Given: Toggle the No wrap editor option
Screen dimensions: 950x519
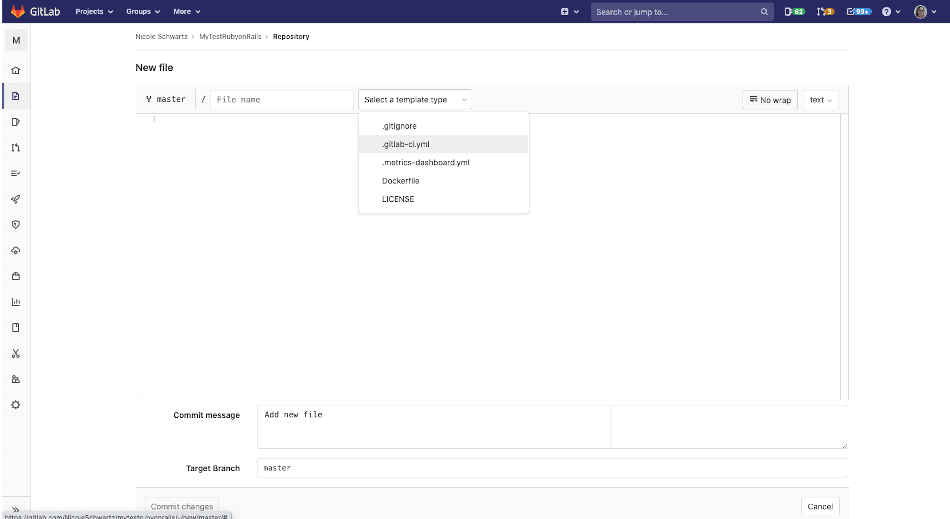Looking at the screenshot, I should tap(769, 100).
